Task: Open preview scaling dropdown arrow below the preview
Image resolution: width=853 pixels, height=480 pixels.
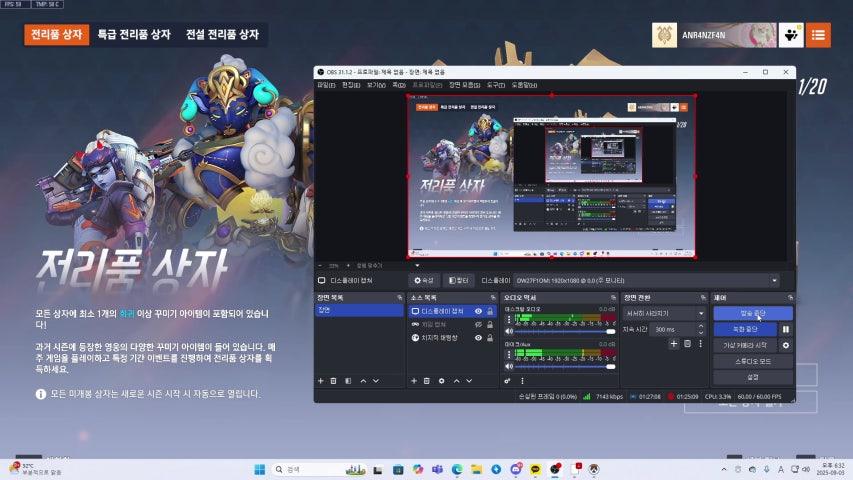Action: (x=417, y=266)
